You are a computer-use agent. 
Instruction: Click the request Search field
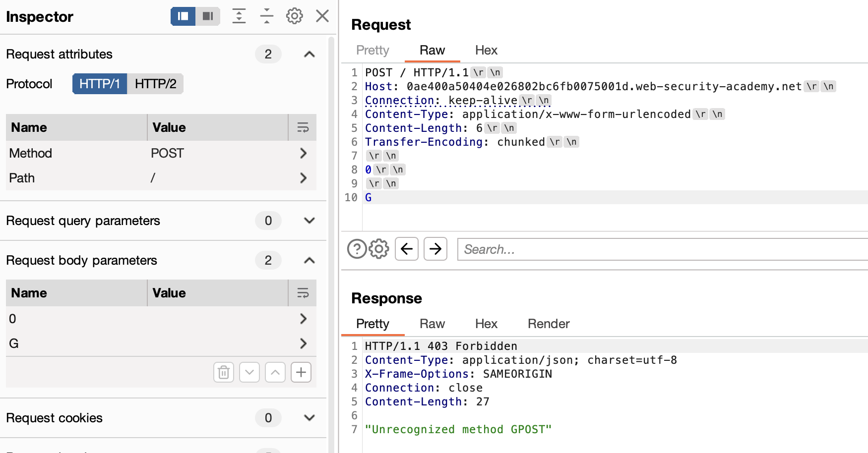click(x=660, y=249)
